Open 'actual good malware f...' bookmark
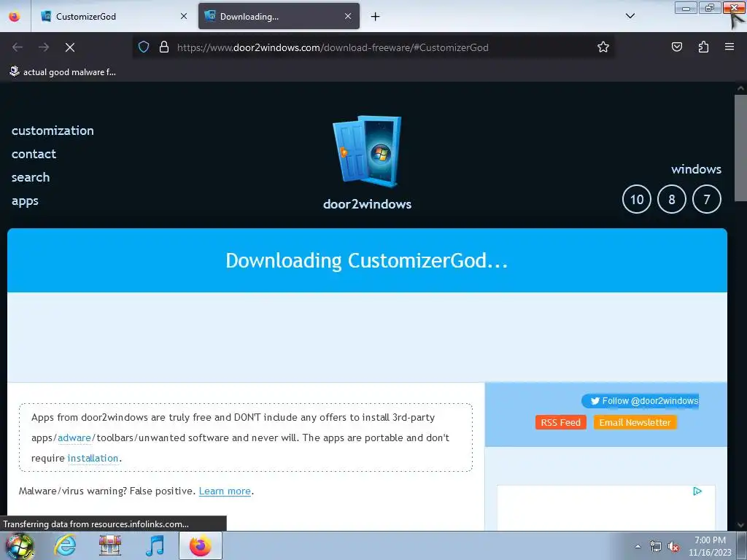This screenshot has height=560, width=747. click(63, 72)
